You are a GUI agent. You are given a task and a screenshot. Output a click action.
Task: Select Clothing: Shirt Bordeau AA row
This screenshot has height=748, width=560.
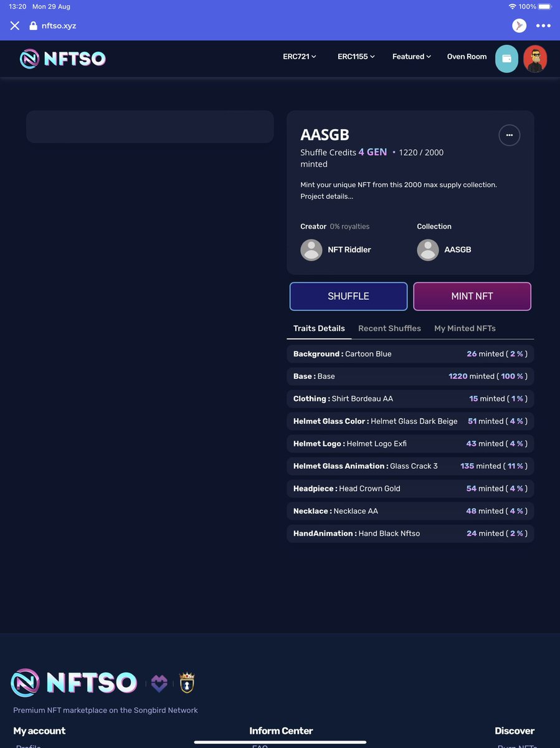click(411, 399)
